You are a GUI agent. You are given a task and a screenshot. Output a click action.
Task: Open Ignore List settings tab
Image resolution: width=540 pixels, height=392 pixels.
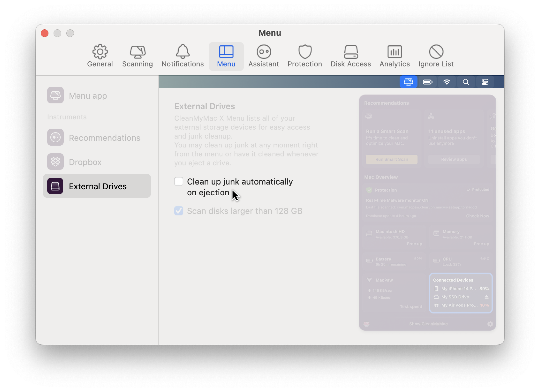pos(436,56)
